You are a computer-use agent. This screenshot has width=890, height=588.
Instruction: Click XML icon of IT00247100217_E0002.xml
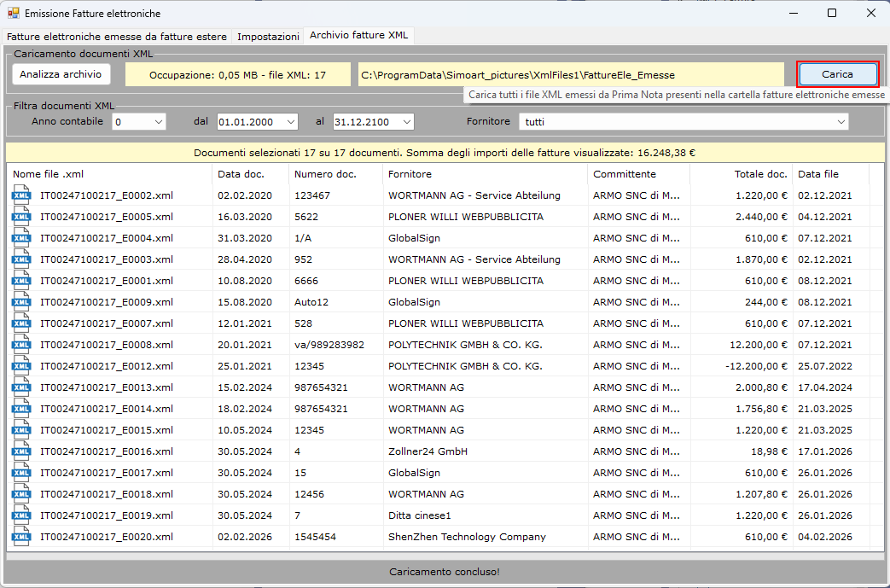(20, 195)
